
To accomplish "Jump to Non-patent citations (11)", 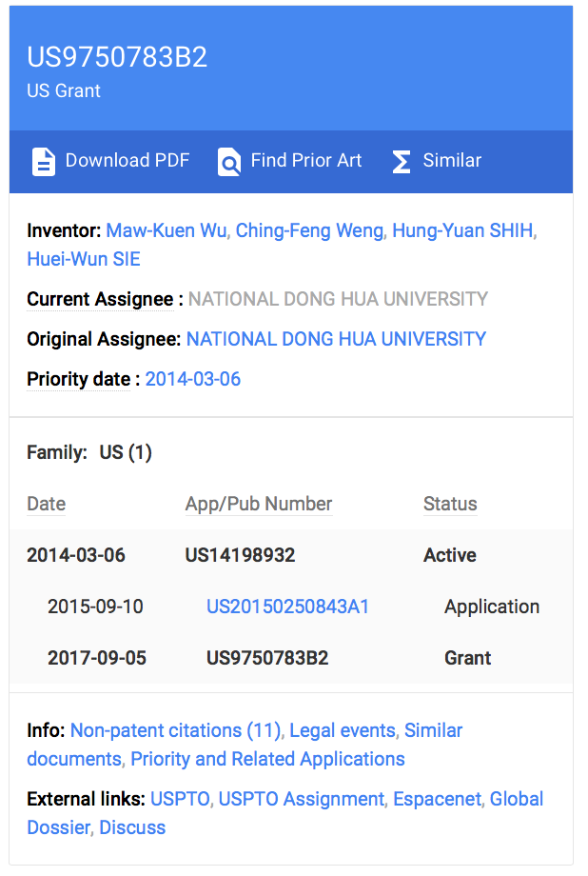I will 176,730.
